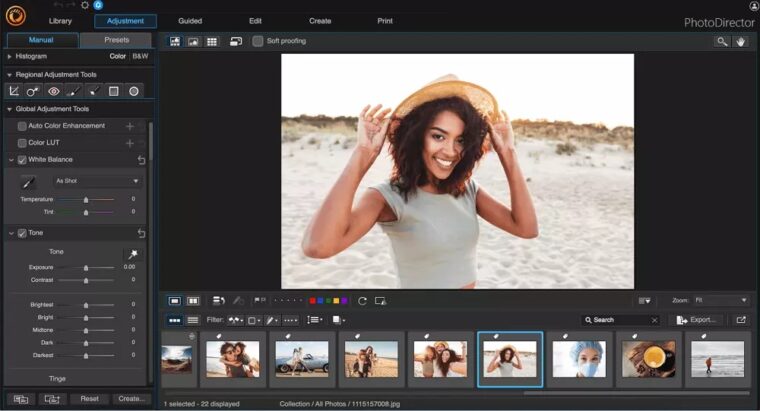
Task: Add Auto Color Enhancement with plus
Action: (x=129, y=126)
